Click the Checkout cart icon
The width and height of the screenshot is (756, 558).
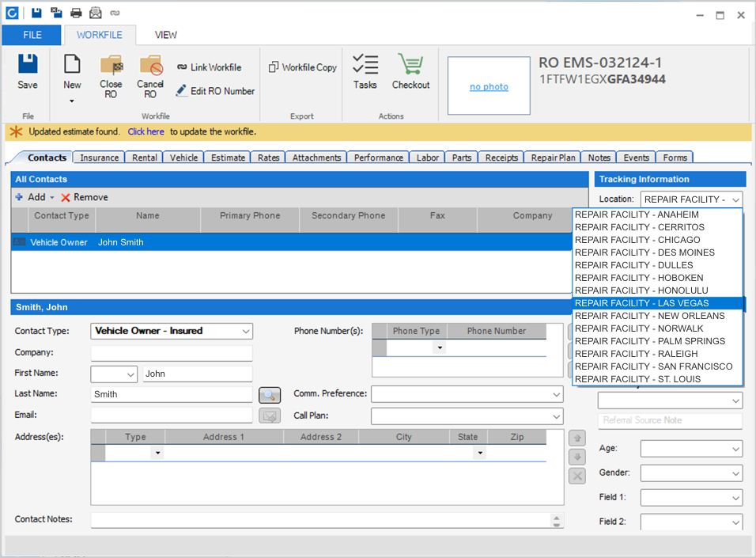click(x=410, y=64)
